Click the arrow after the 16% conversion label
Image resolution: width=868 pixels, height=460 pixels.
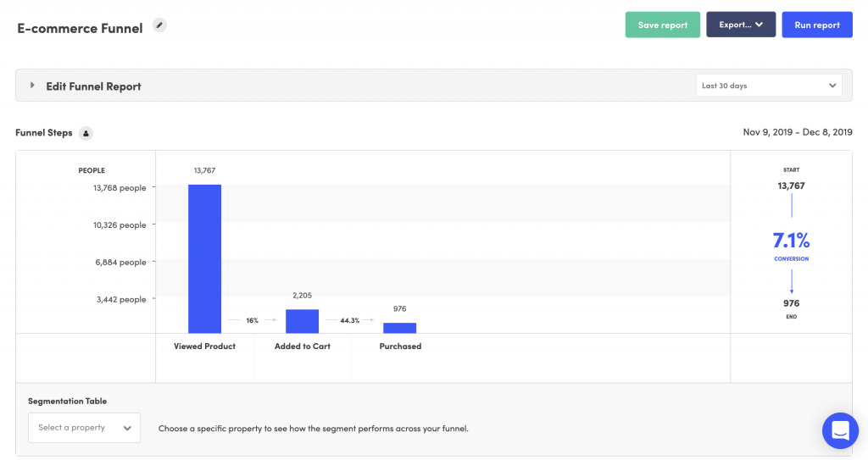(x=270, y=320)
